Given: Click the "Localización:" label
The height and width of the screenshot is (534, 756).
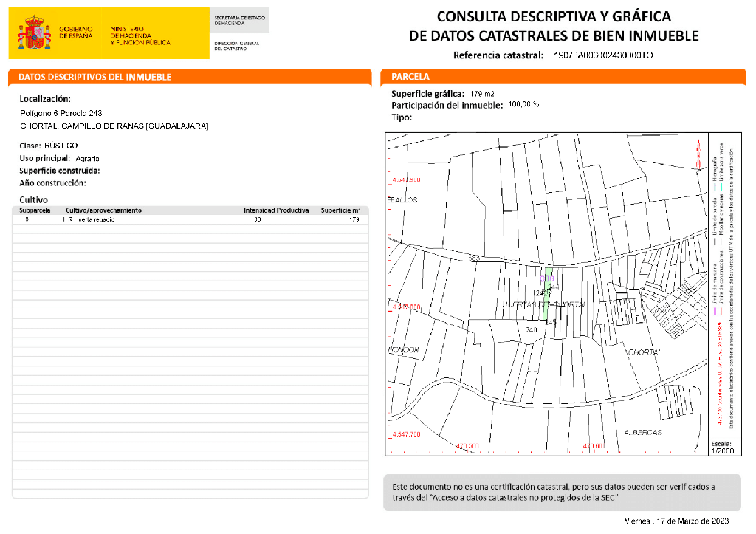Looking at the screenshot, I should 45,99.
